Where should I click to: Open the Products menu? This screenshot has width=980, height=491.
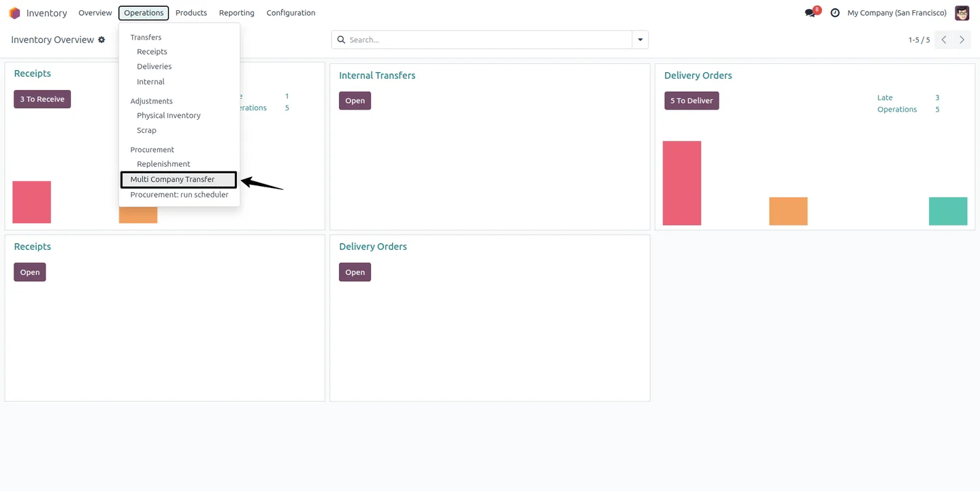pyautogui.click(x=191, y=13)
